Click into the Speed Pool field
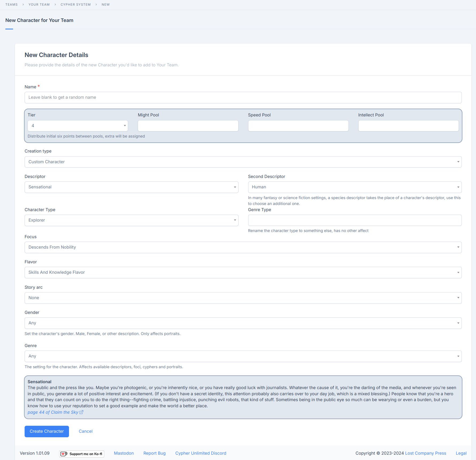This screenshot has width=476, height=460. tap(298, 126)
